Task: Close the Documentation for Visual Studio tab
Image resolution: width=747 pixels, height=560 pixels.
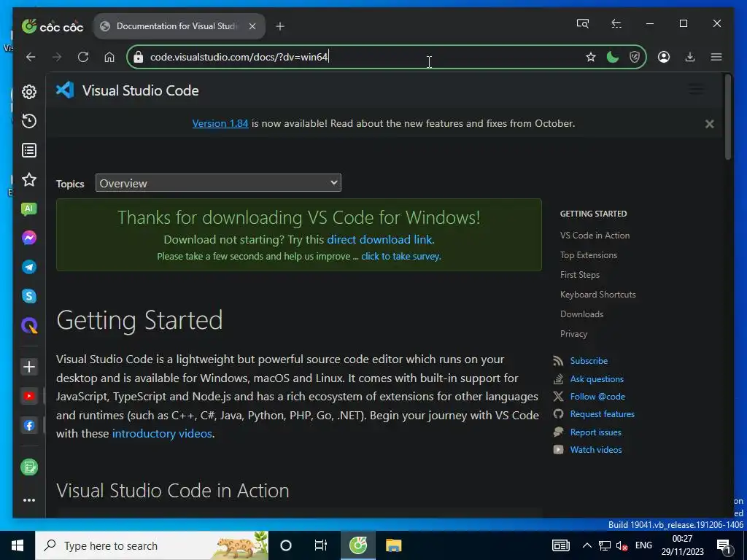Action: (252, 26)
